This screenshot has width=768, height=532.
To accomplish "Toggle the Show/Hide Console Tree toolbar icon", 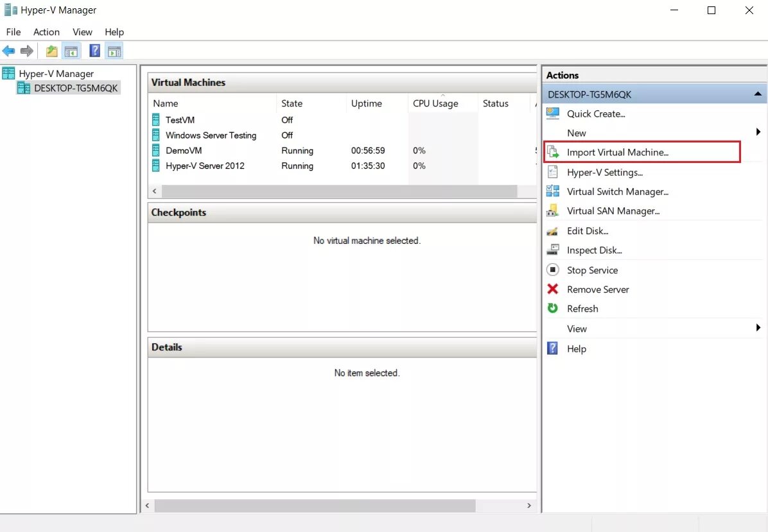I will pos(71,51).
